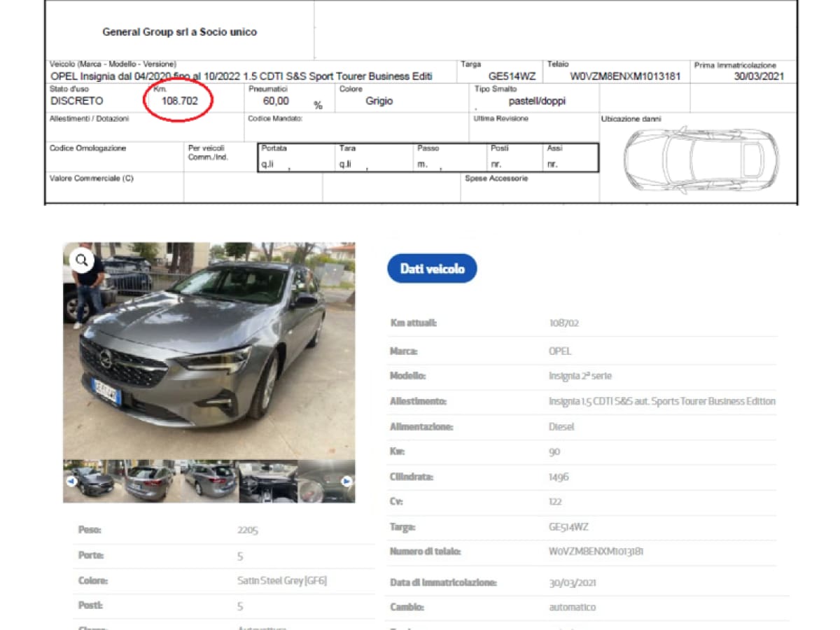The width and height of the screenshot is (840, 630).
Task: Click the Dati veicolo button
Action: 432,269
